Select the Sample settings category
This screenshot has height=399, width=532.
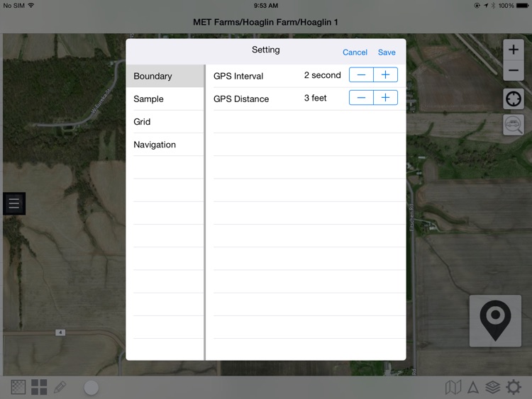(x=165, y=99)
